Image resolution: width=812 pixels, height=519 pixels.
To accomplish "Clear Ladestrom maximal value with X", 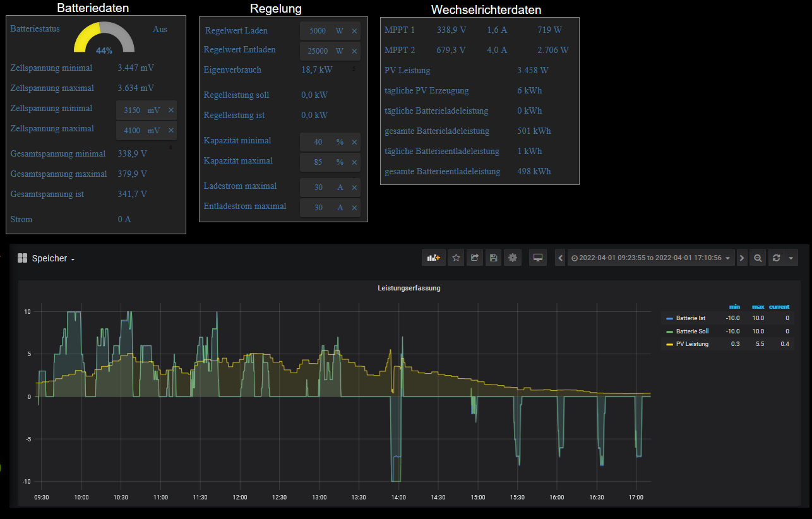I will (354, 188).
